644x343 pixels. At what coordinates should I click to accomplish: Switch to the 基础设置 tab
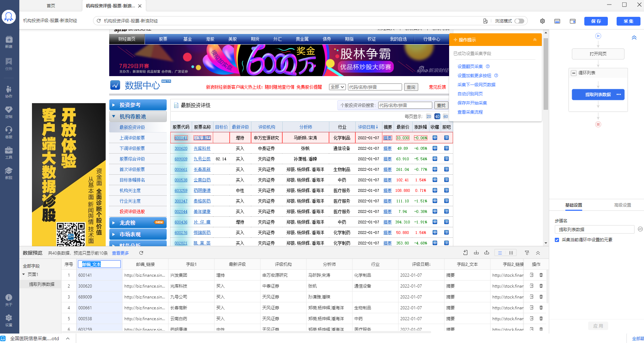(574, 205)
